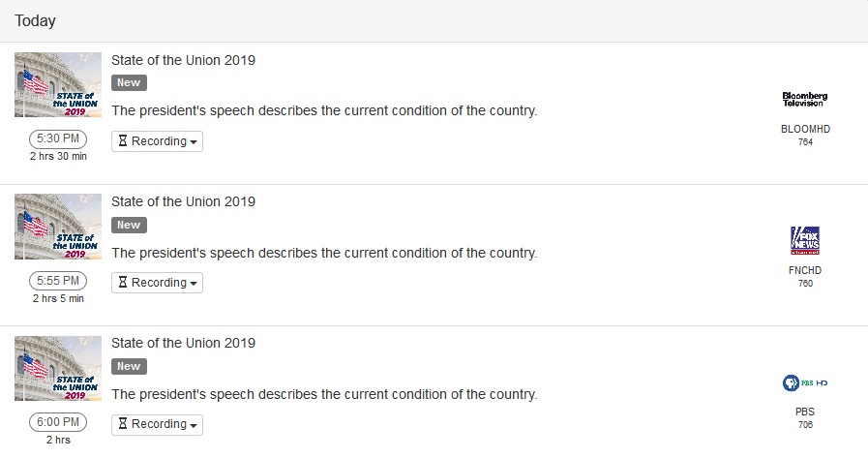Open State of the Union 2019 title on FNCHD
868x458 pixels.
183,201
